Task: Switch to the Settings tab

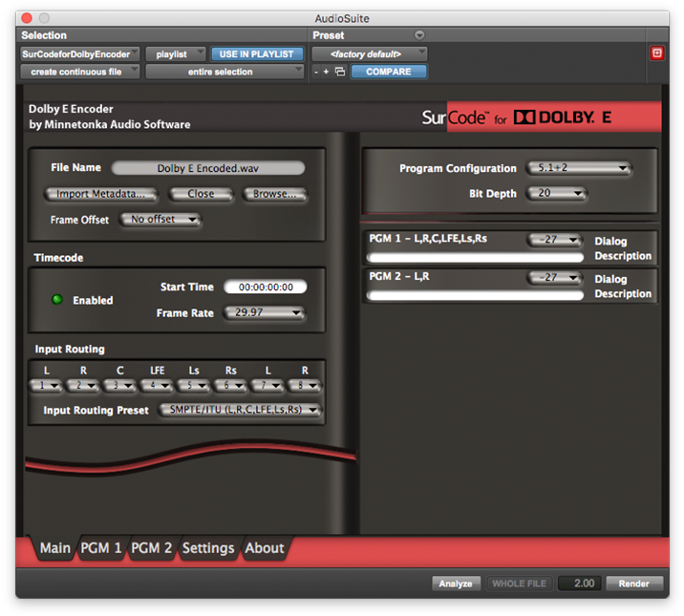Action: 208,548
